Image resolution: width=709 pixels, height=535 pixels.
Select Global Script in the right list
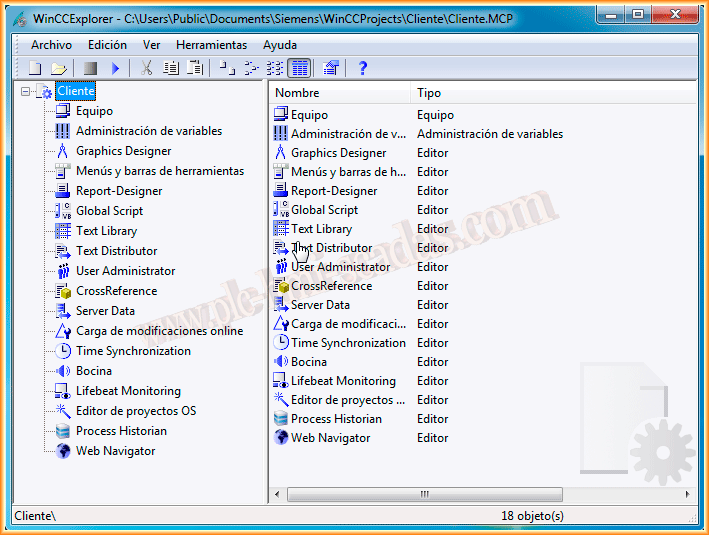pyautogui.click(x=324, y=210)
